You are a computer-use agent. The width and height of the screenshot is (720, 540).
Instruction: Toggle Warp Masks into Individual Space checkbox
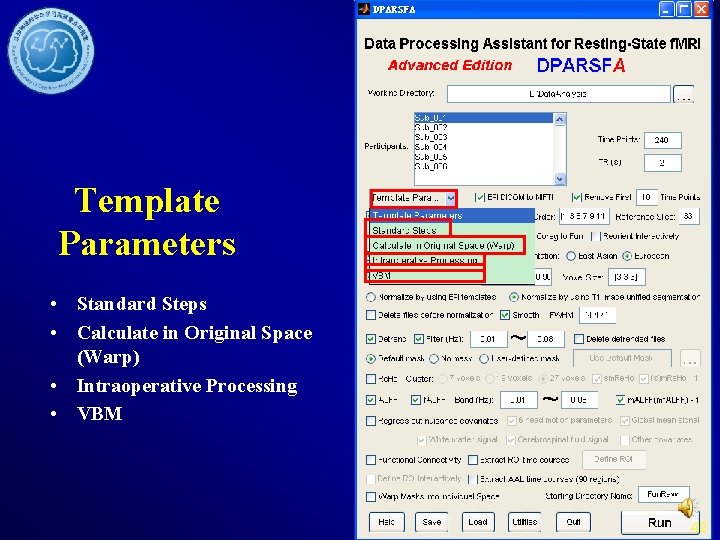pos(371,497)
